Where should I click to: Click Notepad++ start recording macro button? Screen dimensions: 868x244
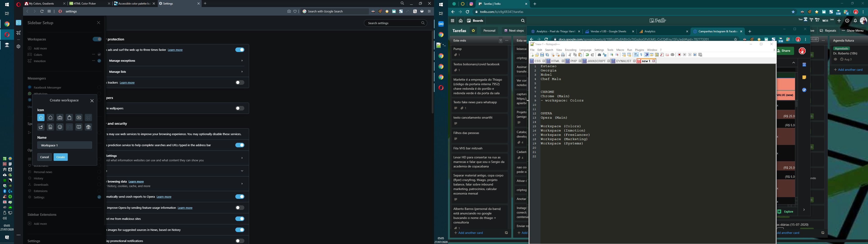(679, 55)
